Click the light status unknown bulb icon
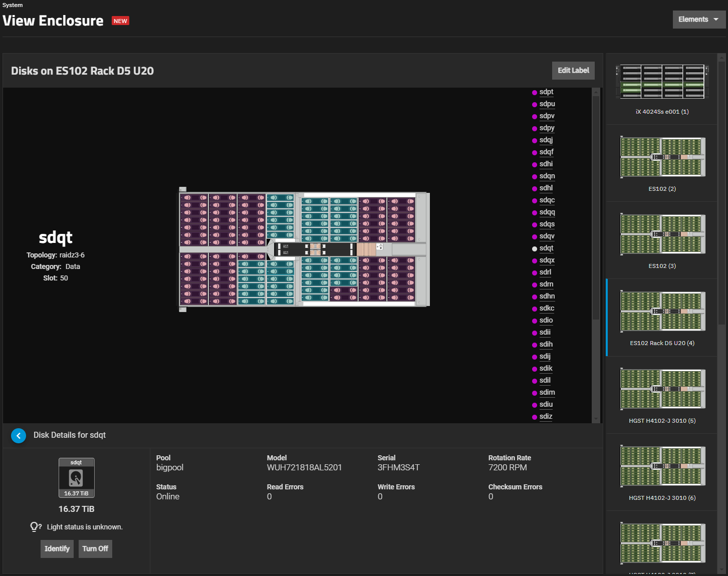 point(35,527)
